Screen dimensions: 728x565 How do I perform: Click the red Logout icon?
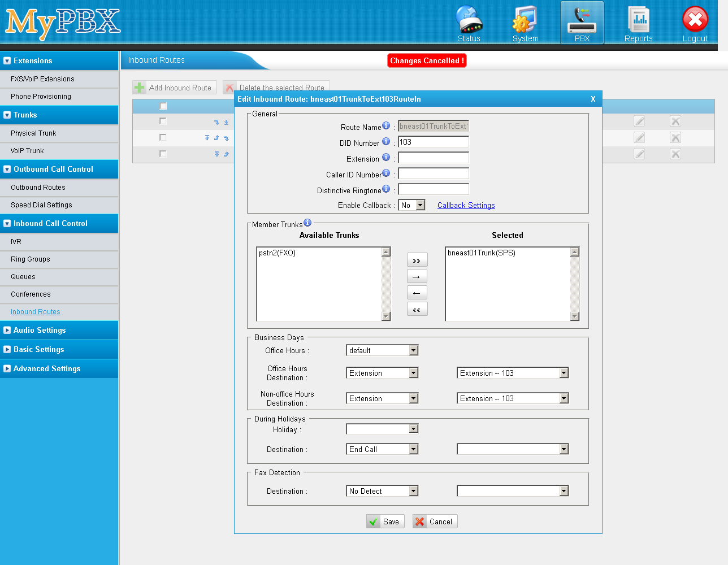coord(695,23)
